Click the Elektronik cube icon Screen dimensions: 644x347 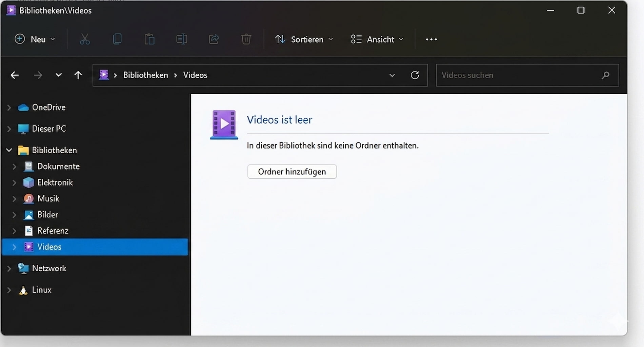pyautogui.click(x=28, y=182)
